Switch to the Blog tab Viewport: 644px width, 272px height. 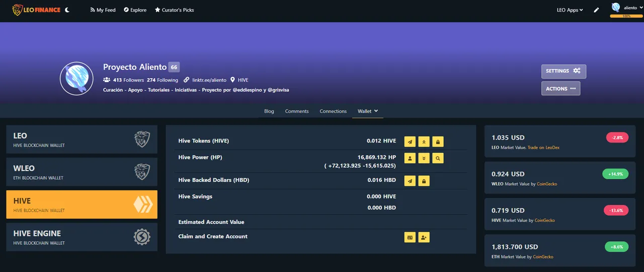pos(269,111)
